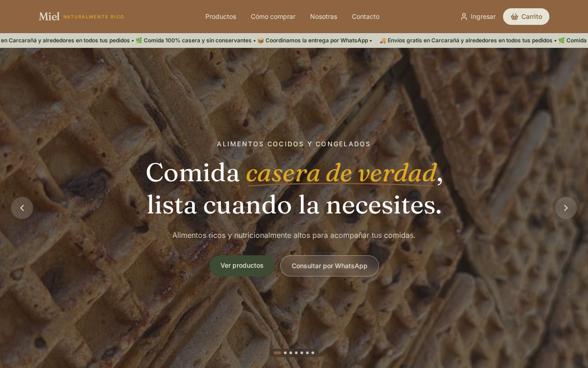Open the Productos menu item
This screenshot has width=588, height=368.
pyautogui.click(x=220, y=17)
